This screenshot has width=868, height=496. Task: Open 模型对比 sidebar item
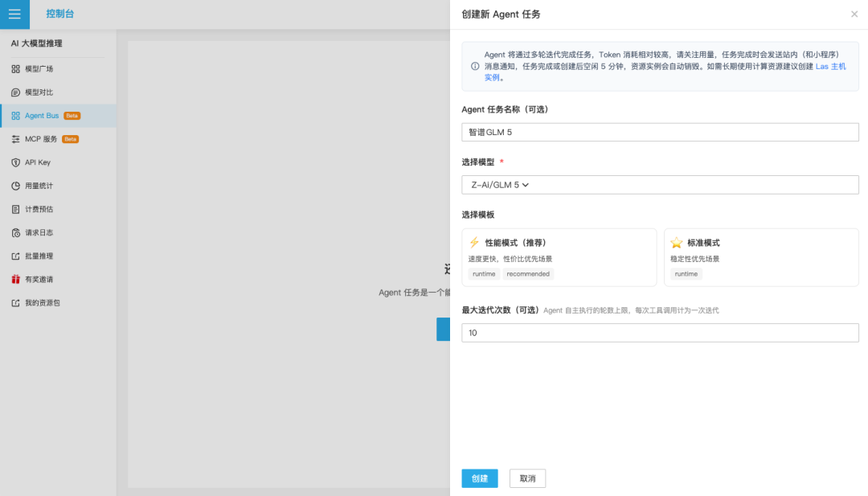[58, 92]
